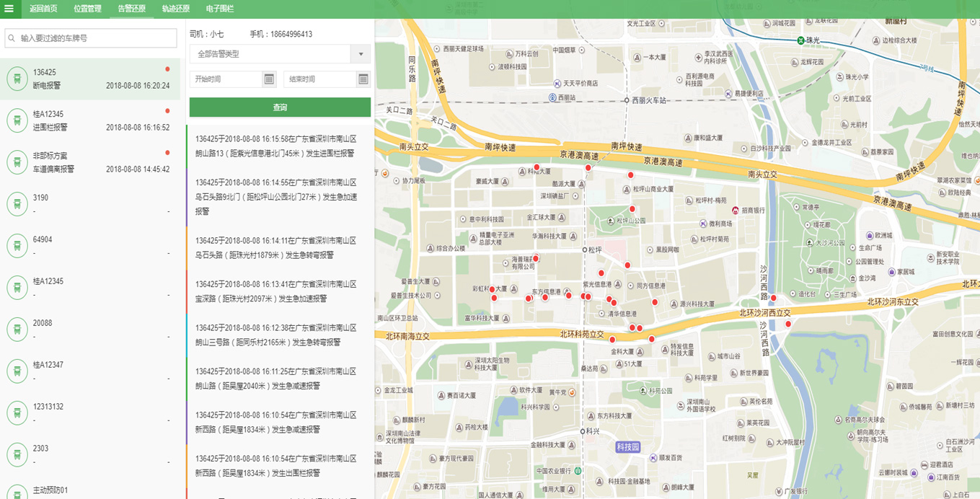Screen dimensions: 980x499
Task: Open the end time calendar icon
Action: click(363, 79)
